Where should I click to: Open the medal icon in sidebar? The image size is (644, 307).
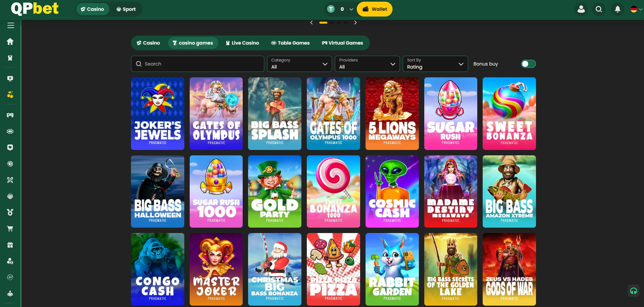(x=10, y=212)
